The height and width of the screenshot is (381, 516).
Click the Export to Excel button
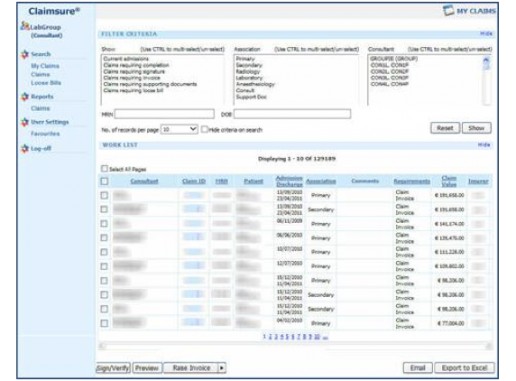[464, 368]
